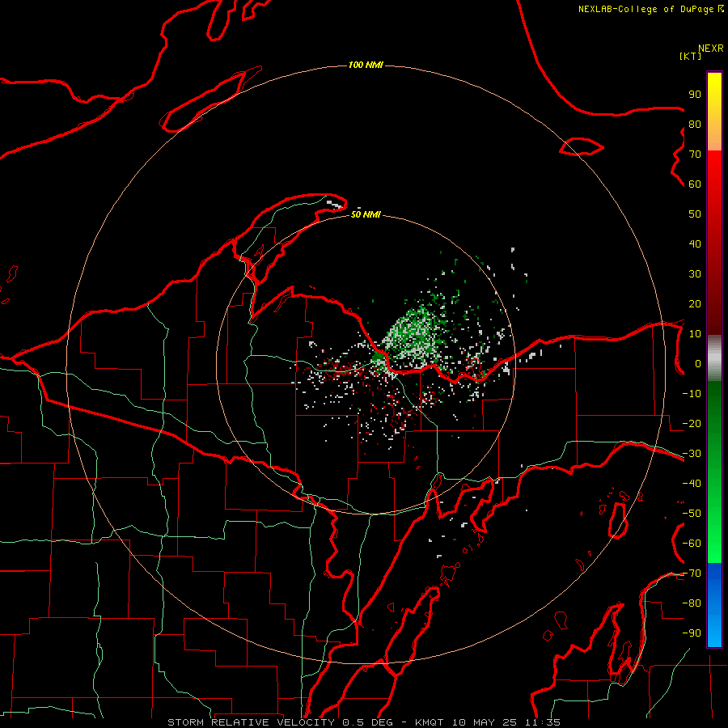Click the NEXR label above the color scale
This screenshot has width=728, height=728.
pos(711,49)
